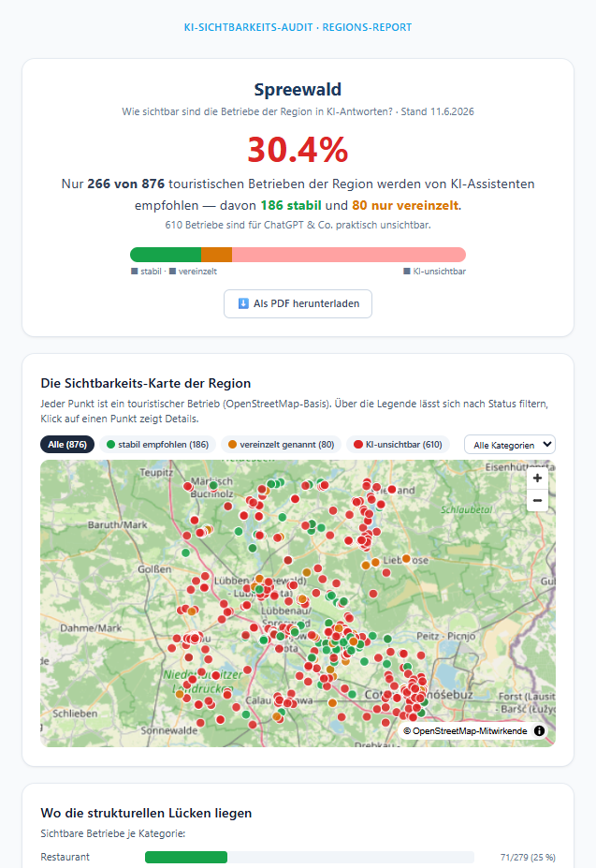The height and width of the screenshot is (868, 596).
Task: Click the Golßen label on the map
Action: click(154, 569)
